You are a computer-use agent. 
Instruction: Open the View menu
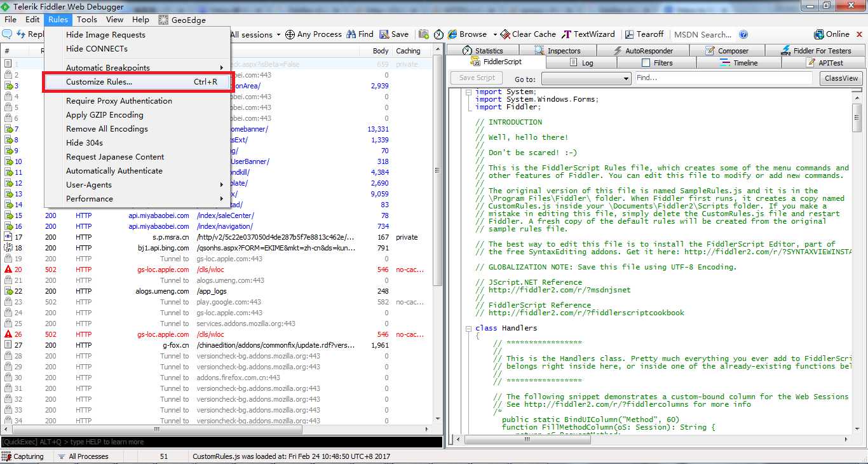pyautogui.click(x=115, y=20)
